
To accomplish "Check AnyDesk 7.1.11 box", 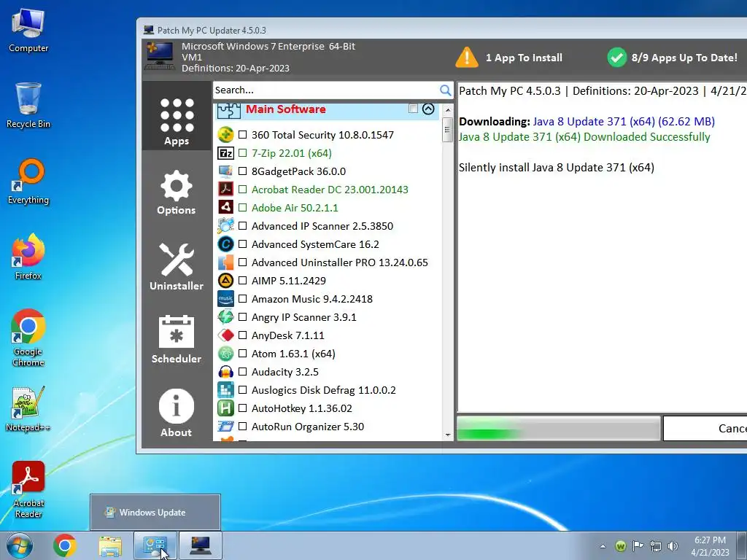I will pyautogui.click(x=242, y=335).
